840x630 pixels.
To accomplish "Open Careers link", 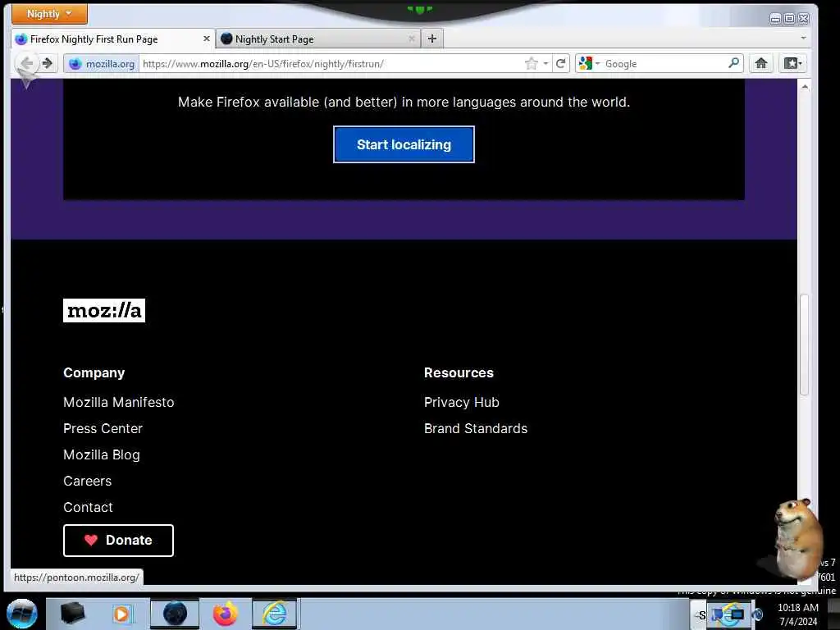I will pyautogui.click(x=87, y=481).
